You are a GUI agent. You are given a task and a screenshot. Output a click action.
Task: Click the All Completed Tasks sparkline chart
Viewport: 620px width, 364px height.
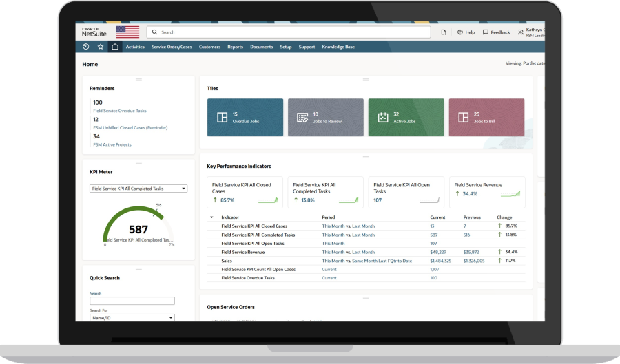[349, 200]
